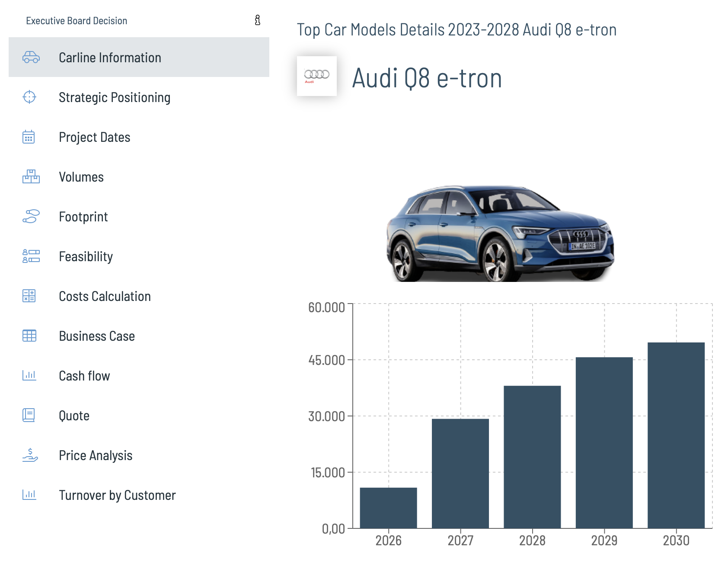Click the chess pawn icon in sidebar header
The width and height of the screenshot is (728, 563).
coord(258,20)
